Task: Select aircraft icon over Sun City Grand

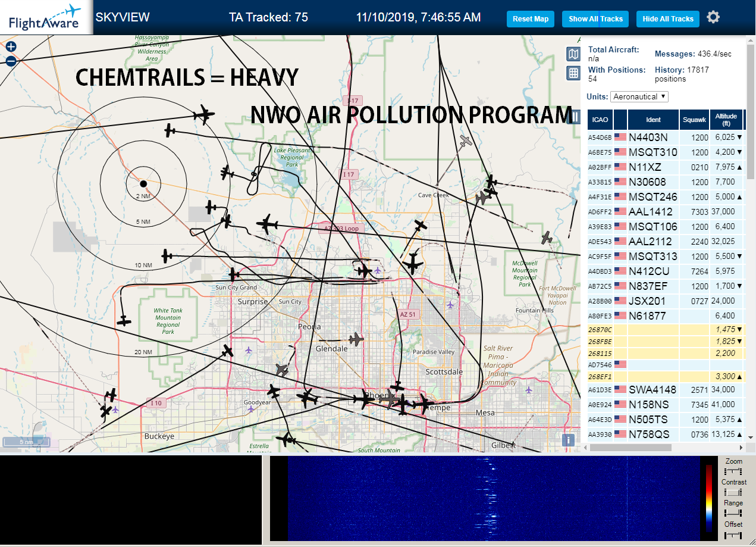Action: 234,274
